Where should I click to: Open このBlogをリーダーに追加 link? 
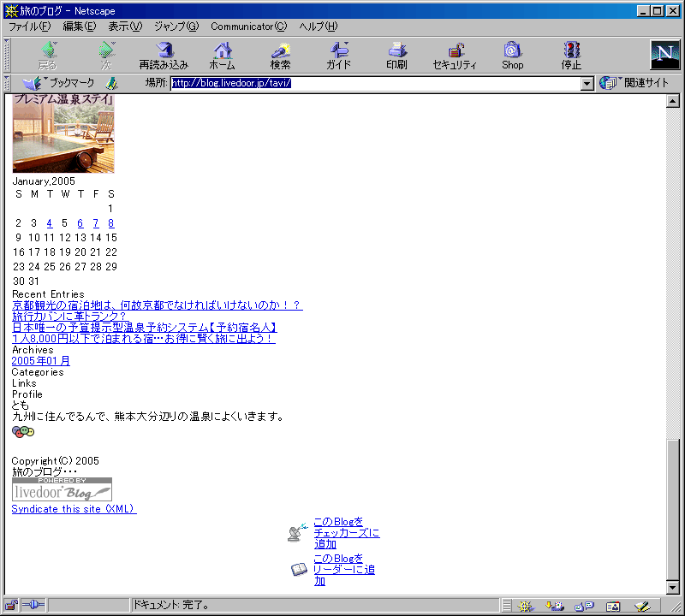click(344, 570)
